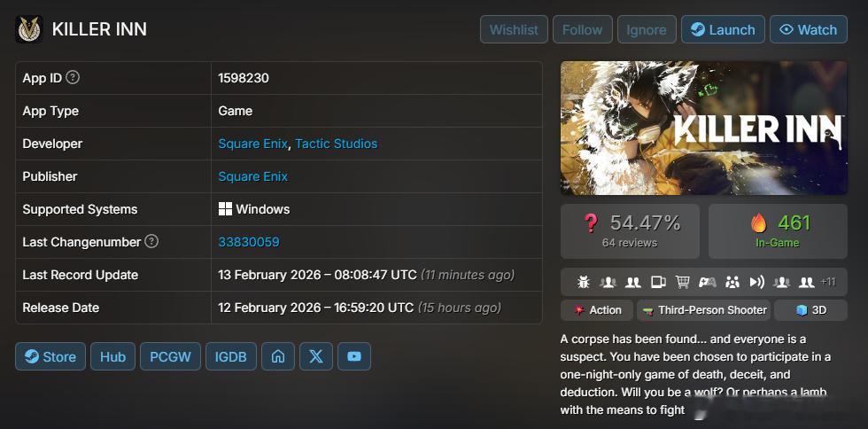This screenshot has width=868, height=429.
Task: Show the +11 more categories
Action: [827, 282]
